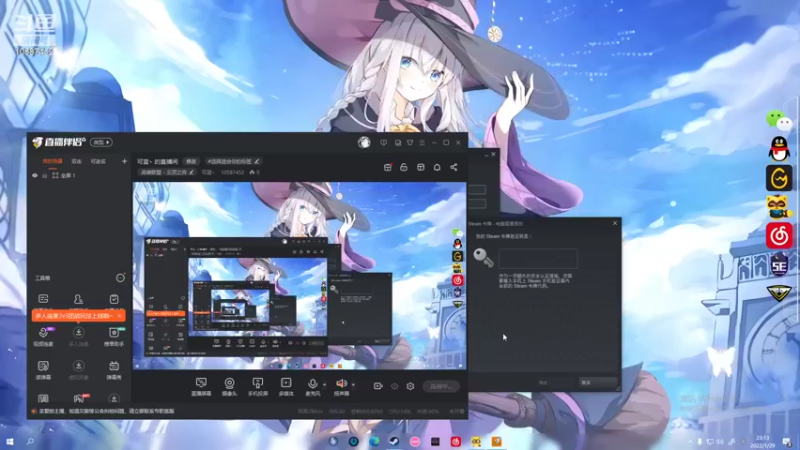Confirm the Steam guard dialog
Screen dimensions: 800x450
[543, 382]
